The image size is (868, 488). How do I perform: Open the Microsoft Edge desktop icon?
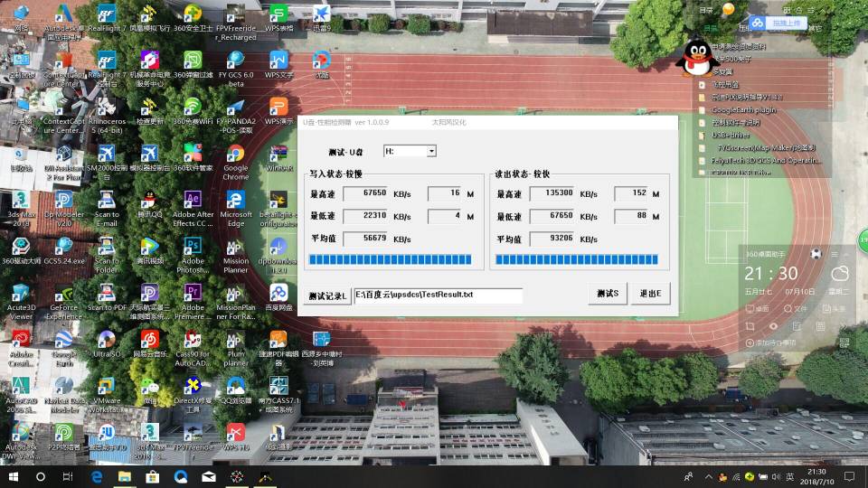236,209
